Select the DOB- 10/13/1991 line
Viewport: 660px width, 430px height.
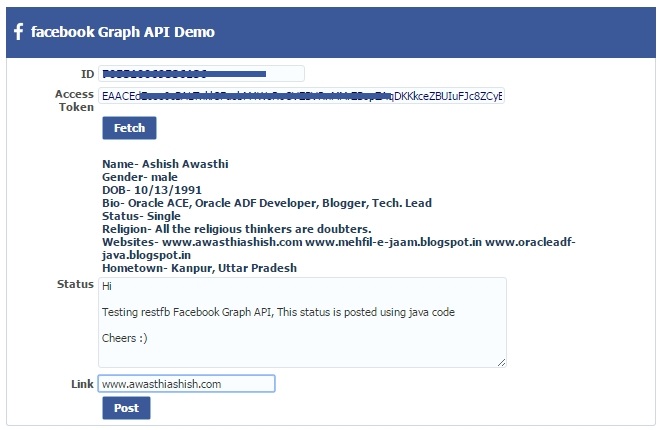coord(152,190)
